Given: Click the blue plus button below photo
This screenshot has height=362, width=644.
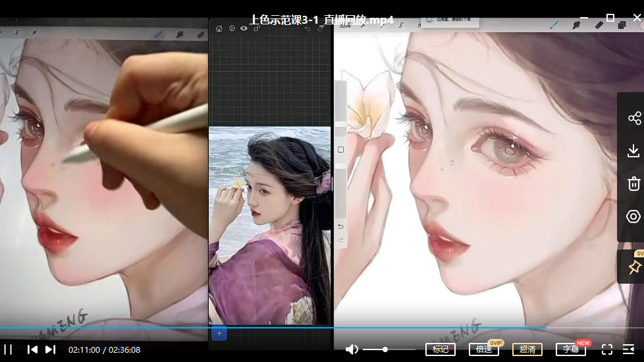Looking at the screenshot, I should click(219, 334).
